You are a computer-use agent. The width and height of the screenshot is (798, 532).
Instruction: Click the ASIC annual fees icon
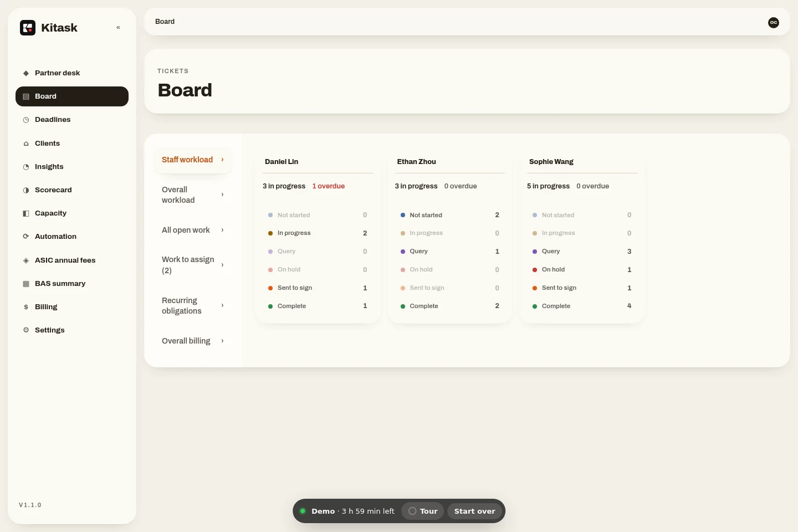point(26,260)
